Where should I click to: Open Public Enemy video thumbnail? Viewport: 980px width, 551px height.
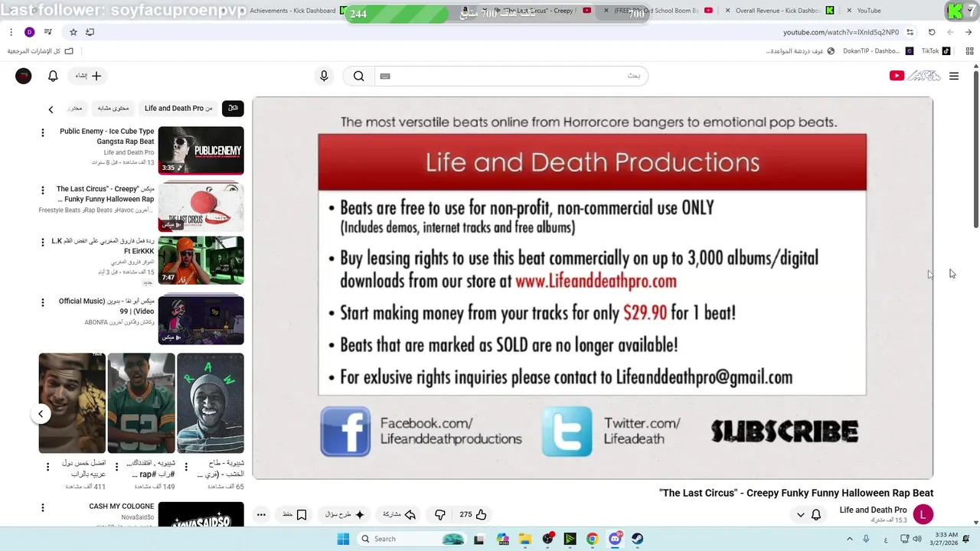pyautogui.click(x=201, y=151)
